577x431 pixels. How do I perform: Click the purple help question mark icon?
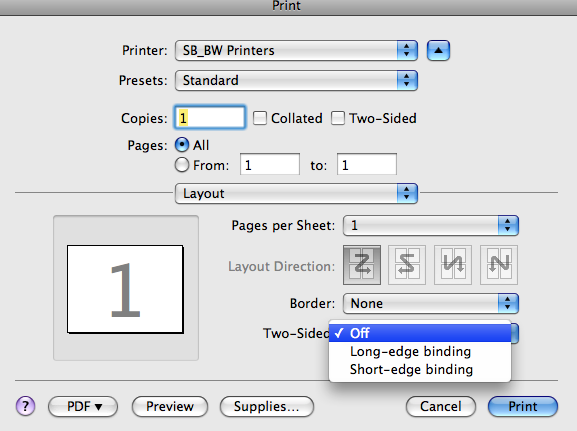[25, 406]
